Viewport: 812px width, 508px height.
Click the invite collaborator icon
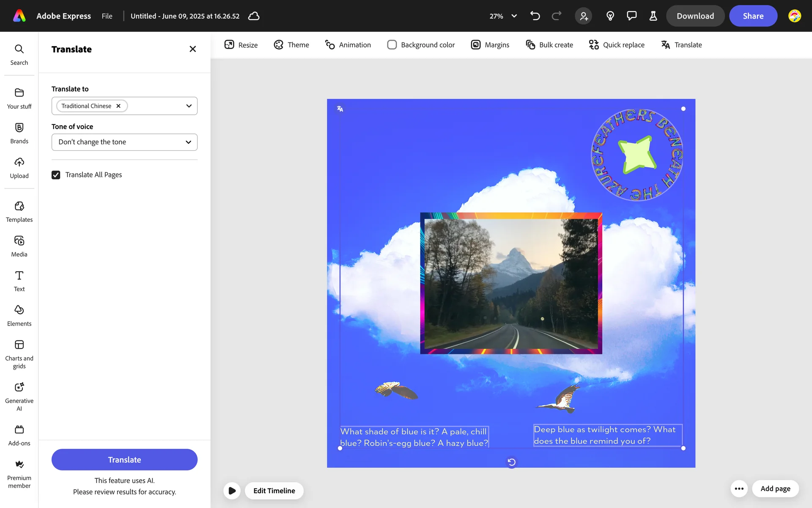click(x=584, y=16)
